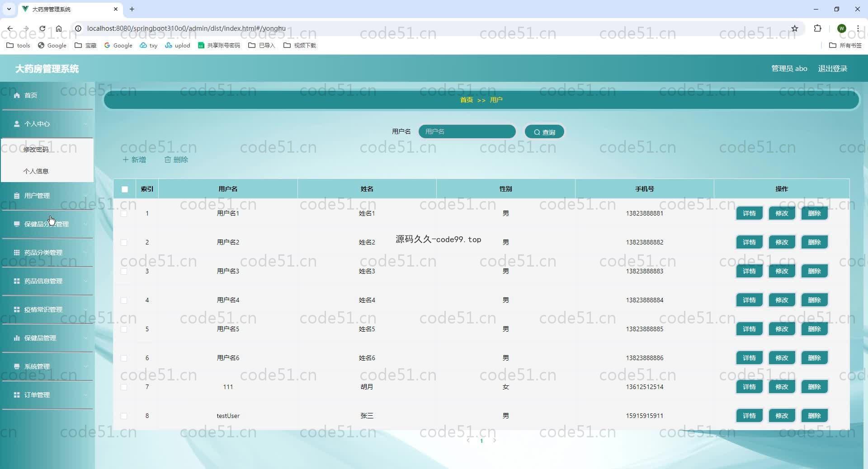Open the browser extensions puzzle icon

pyautogui.click(x=817, y=28)
